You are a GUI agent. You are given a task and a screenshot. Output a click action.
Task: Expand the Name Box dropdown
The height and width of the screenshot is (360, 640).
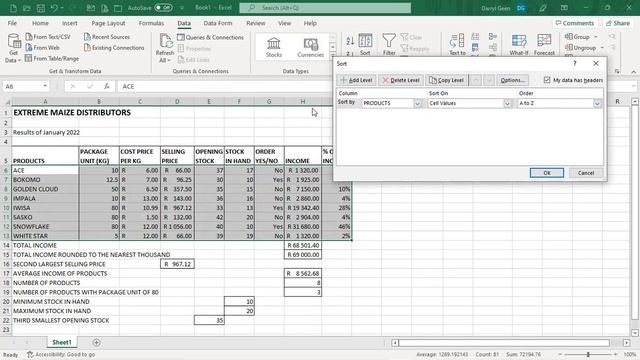point(45,86)
